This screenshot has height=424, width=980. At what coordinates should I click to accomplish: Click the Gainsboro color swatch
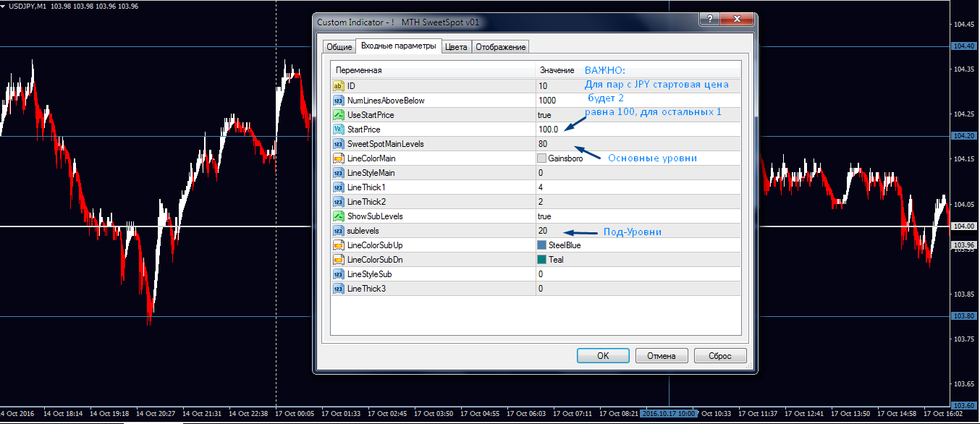(x=542, y=158)
